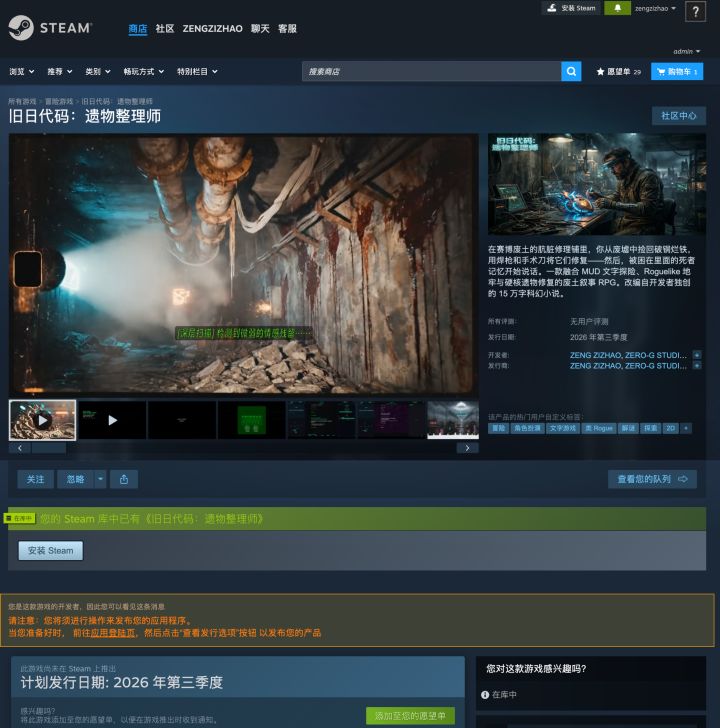Click 查看您的队列 button
Viewport: 720px width, 728px height.
[x=652, y=479]
